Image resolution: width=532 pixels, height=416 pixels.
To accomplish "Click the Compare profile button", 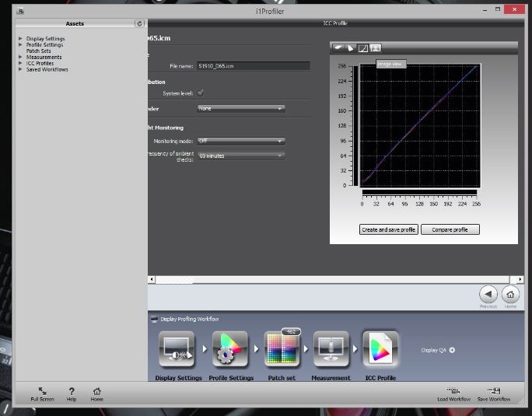I will [x=450, y=229].
